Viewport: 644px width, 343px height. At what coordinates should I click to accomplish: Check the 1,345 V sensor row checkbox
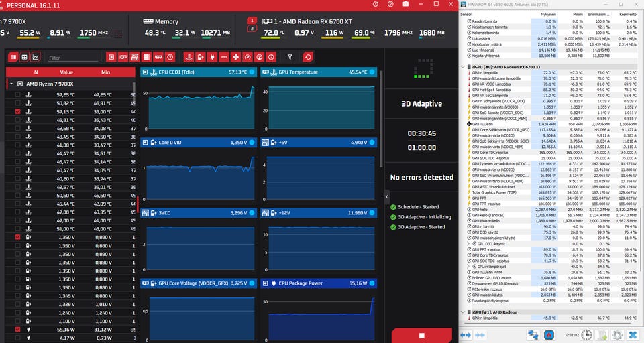(x=17, y=296)
